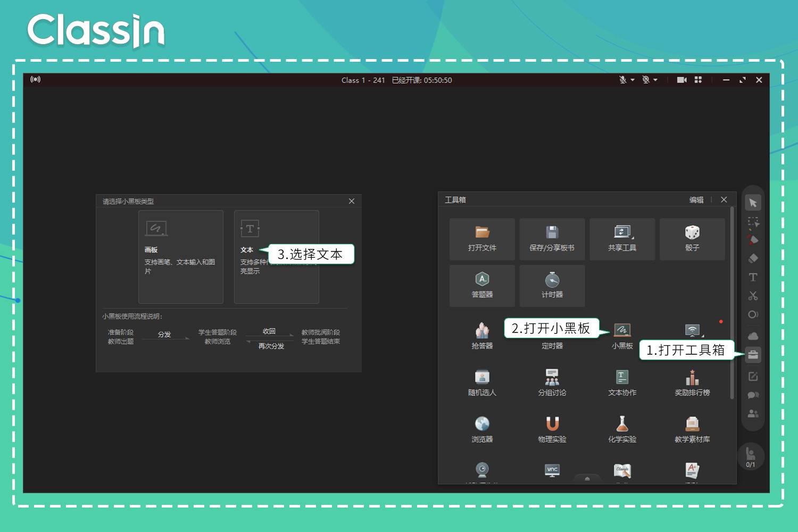Open 教学素材库 teaching materials library
Screen dimensions: 798x532
(692, 429)
